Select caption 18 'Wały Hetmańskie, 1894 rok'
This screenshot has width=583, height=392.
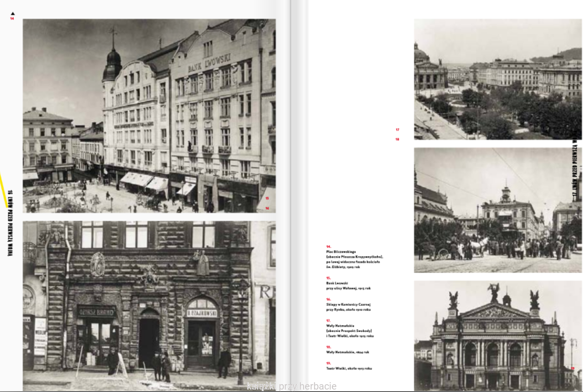coord(347,352)
